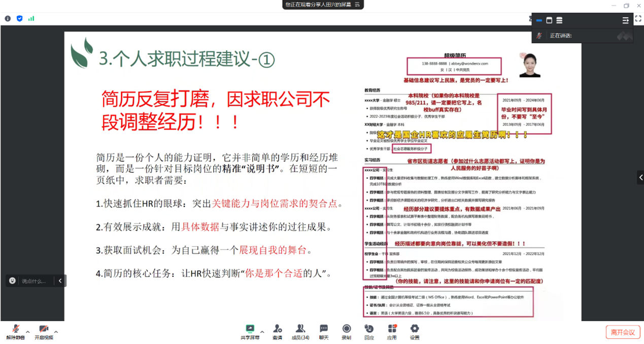Expand video options arrow beside 开启视频
The image size is (644, 344).
56,332
